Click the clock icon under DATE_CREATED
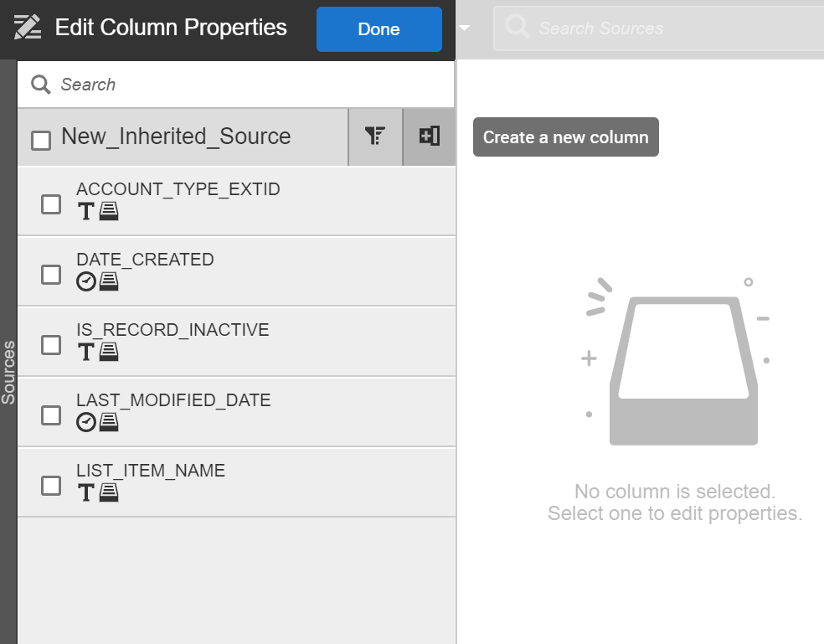 point(85,281)
